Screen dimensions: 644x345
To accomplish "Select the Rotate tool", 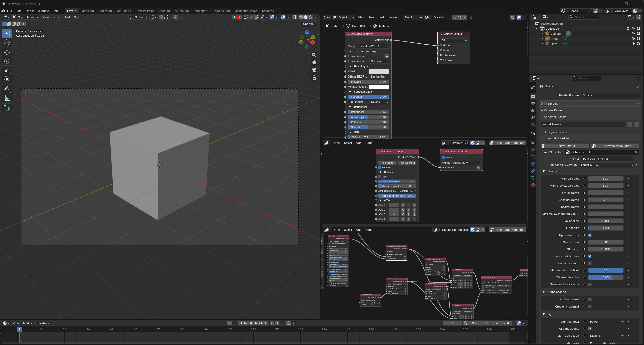I will pos(7,61).
